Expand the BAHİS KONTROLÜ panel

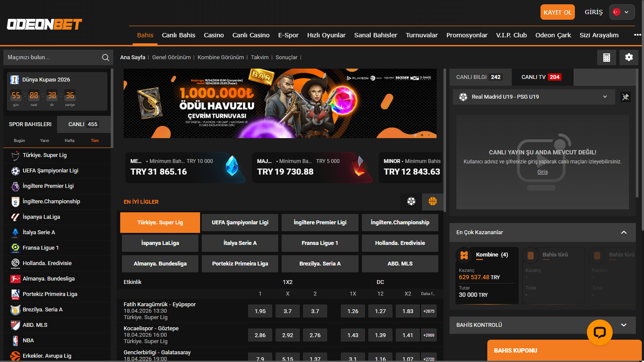(x=624, y=325)
